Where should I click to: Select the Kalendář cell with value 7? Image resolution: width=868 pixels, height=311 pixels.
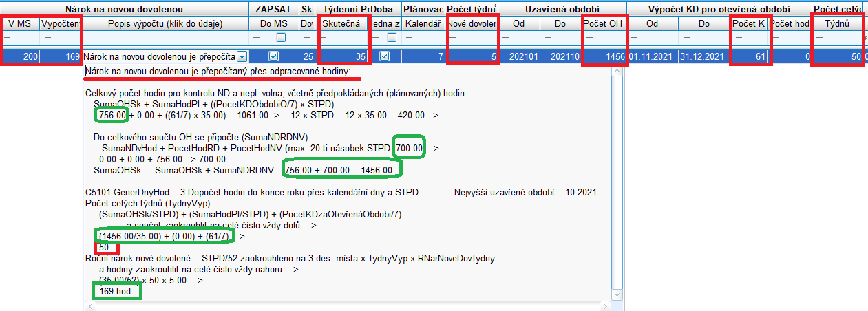[x=423, y=56]
